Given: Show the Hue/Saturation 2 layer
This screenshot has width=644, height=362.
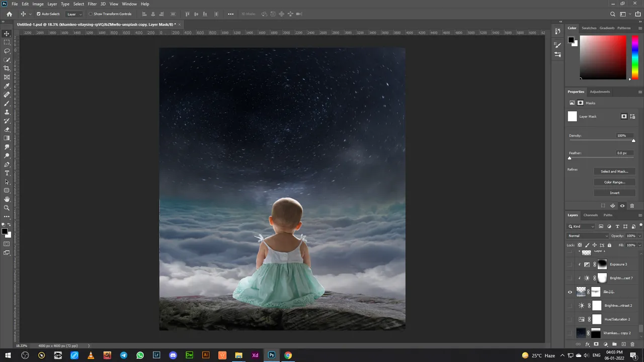Looking at the screenshot, I should [570, 319].
